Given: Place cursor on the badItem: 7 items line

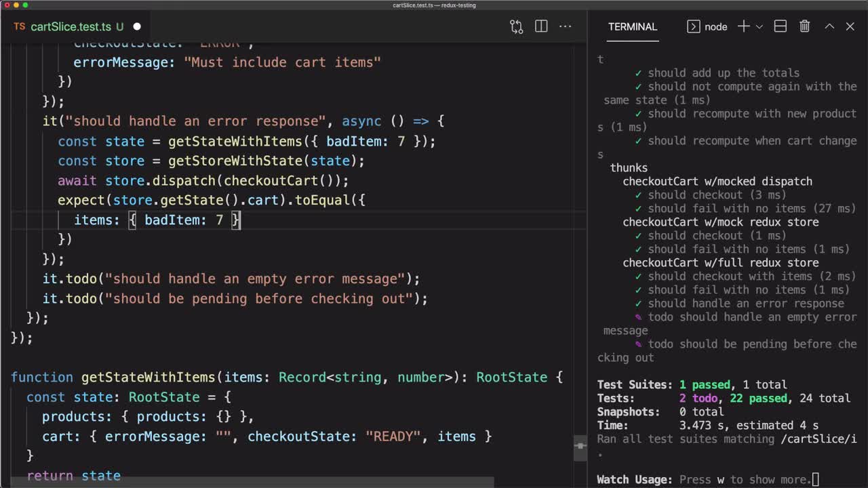Looking at the screenshot, I should tap(183, 220).
